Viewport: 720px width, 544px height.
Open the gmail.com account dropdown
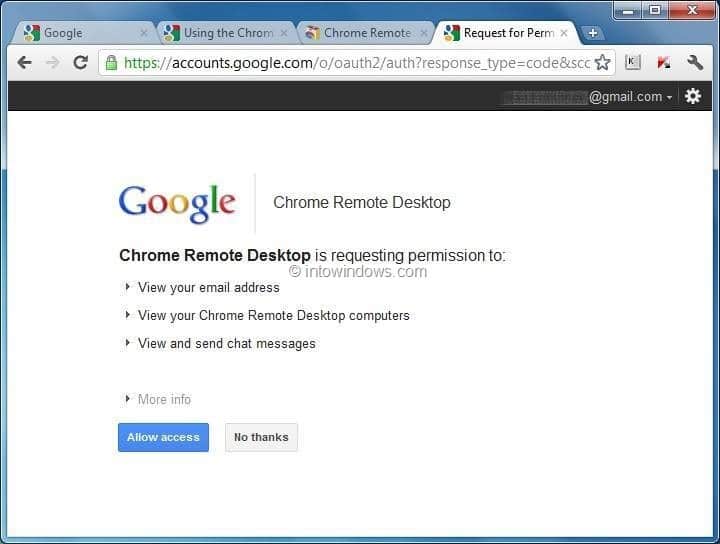(x=630, y=97)
